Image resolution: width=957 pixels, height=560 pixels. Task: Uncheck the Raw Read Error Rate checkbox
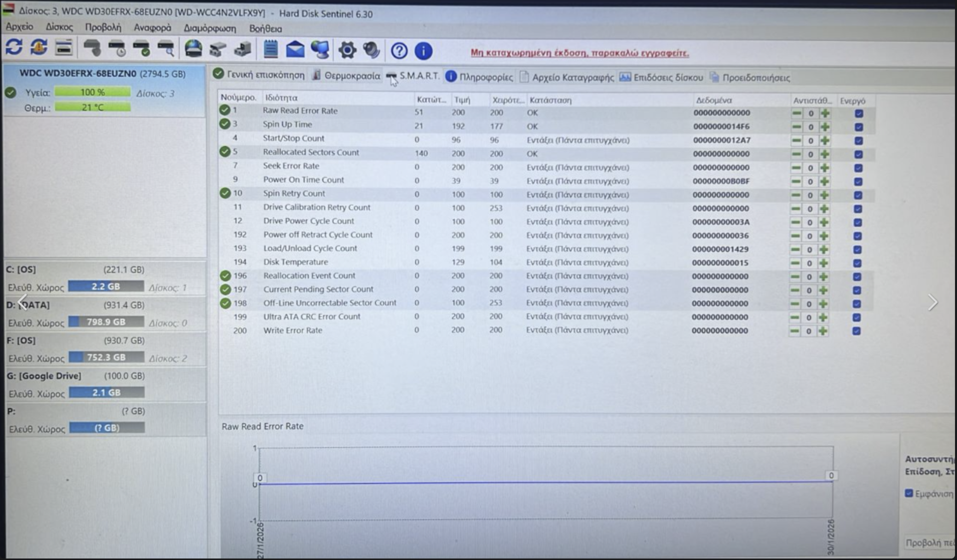pyautogui.click(x=859, y=113)
